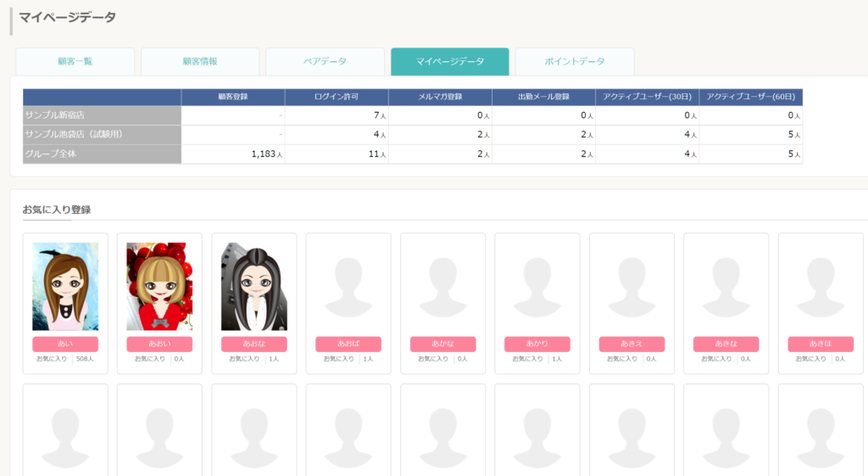Click the あきえ placeholder silhouette

click(632, 287)
